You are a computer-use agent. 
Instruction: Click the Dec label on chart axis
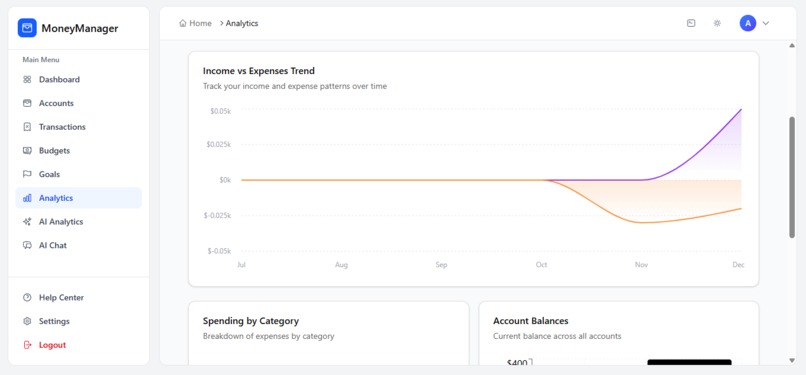(738, 265)
